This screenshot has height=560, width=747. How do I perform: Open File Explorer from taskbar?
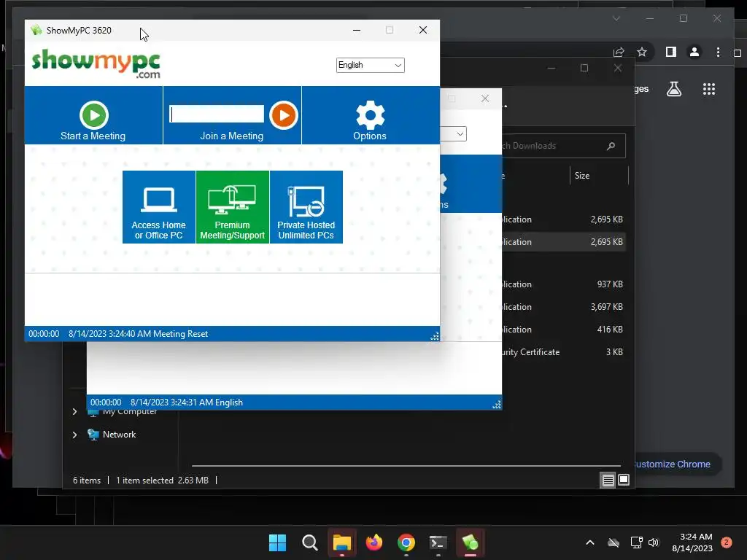[341, 542]
